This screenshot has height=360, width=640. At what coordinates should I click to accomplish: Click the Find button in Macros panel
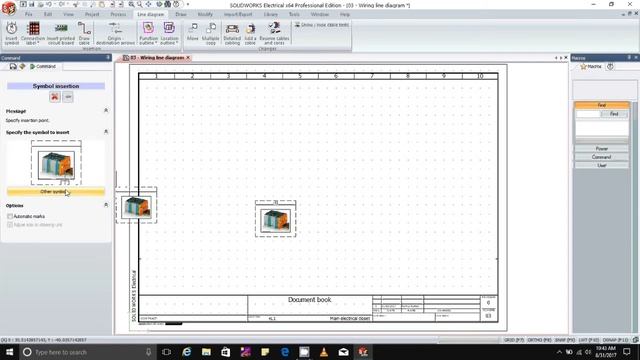pyautogui.click(x=614, y=114)
